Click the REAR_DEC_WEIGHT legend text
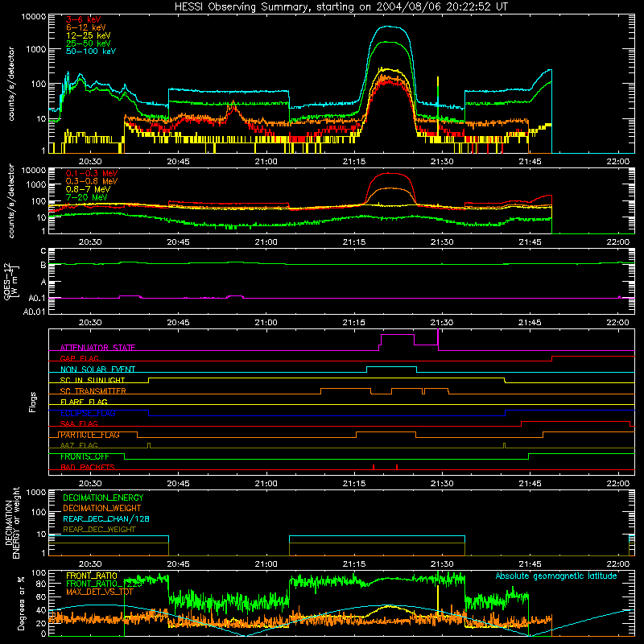The height and width of the screenshot is (644, 644). (x=99, y=530)
